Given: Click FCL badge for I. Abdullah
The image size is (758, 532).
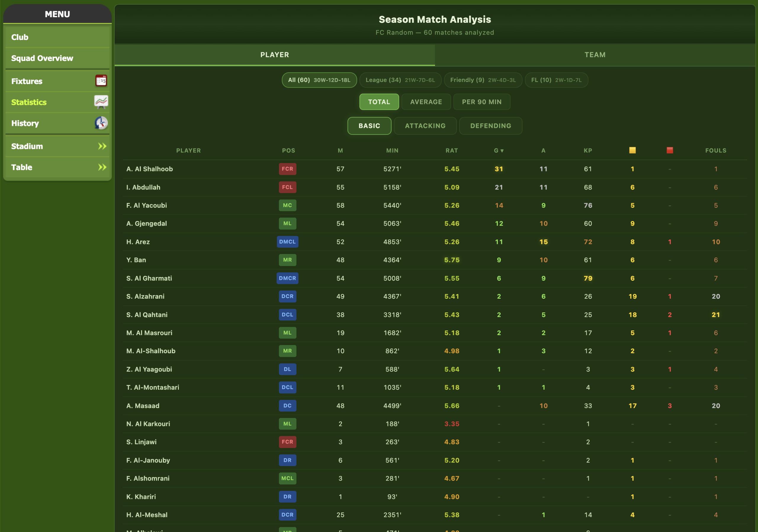Looking at the screenshot, I should click(287, 187).
